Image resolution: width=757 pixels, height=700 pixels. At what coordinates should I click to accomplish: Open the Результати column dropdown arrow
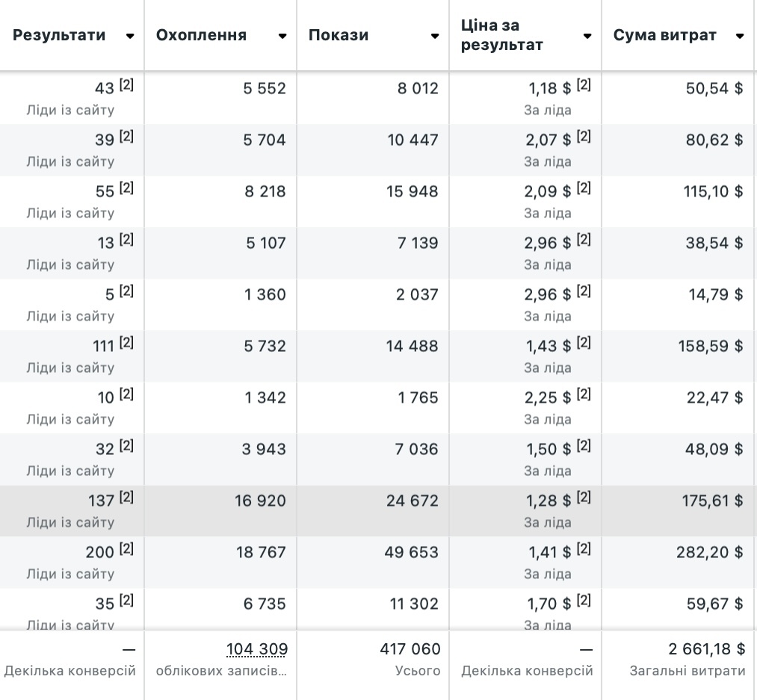[x=130, y=36]
